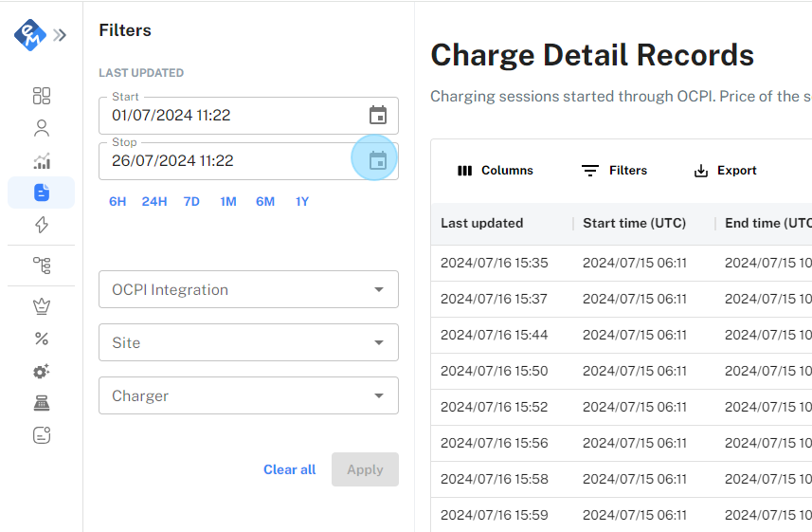Viewport: 812px width, 532px height.
Task: Open the hierarchy tree sidebar icon
Action: tap(41, 265)
